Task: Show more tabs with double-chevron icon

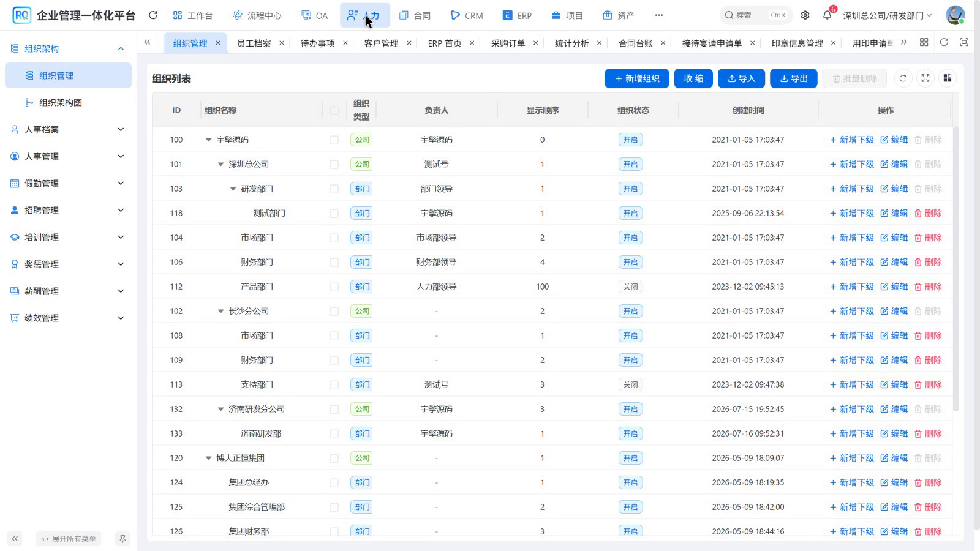Action: point(904,42)
